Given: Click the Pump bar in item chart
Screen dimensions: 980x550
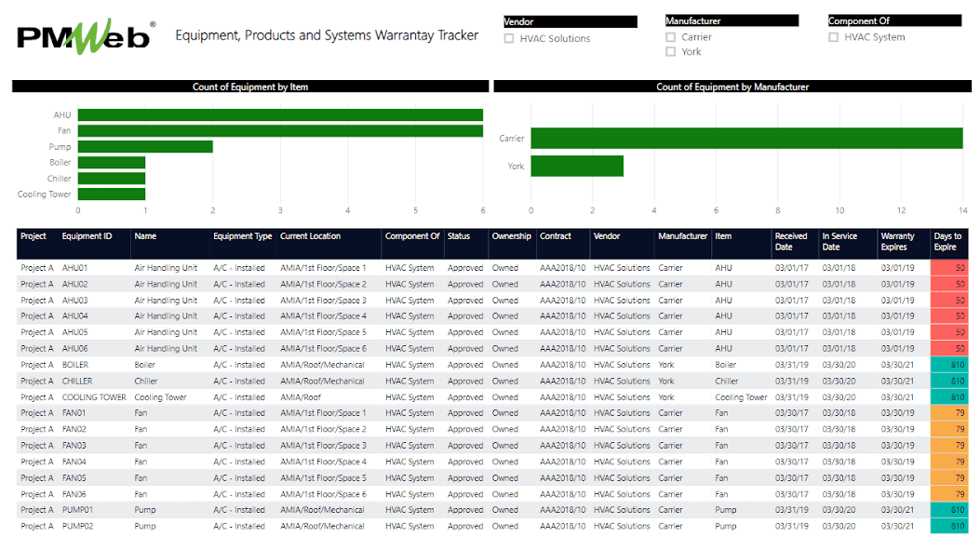Looking at the screenshot, I should tap(145, 147).
